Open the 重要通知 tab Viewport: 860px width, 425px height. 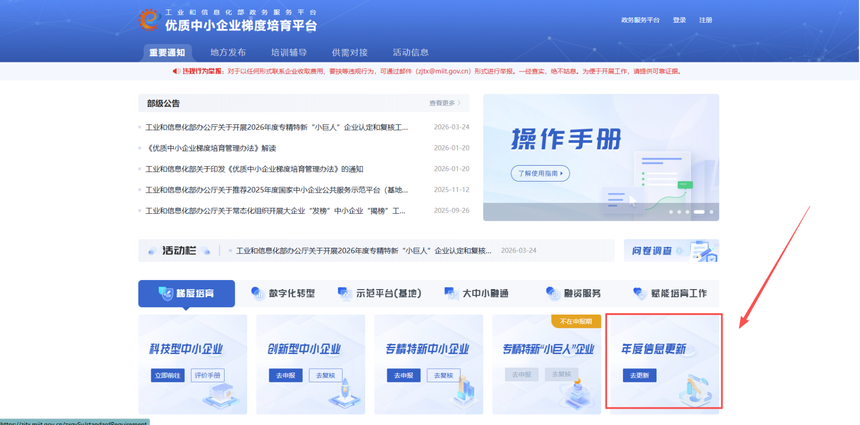(167, 53)
